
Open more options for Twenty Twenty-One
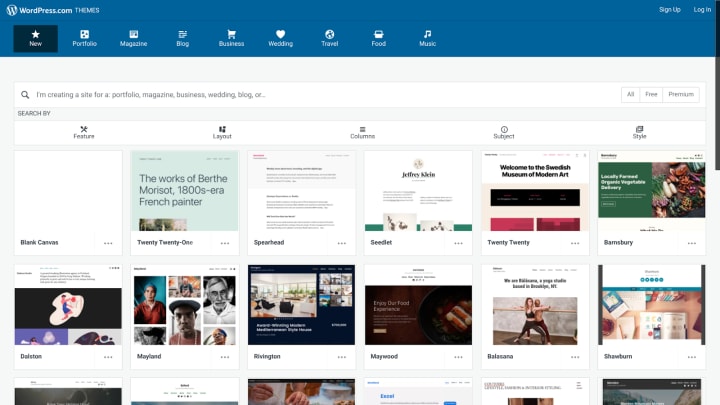[225, 243]
